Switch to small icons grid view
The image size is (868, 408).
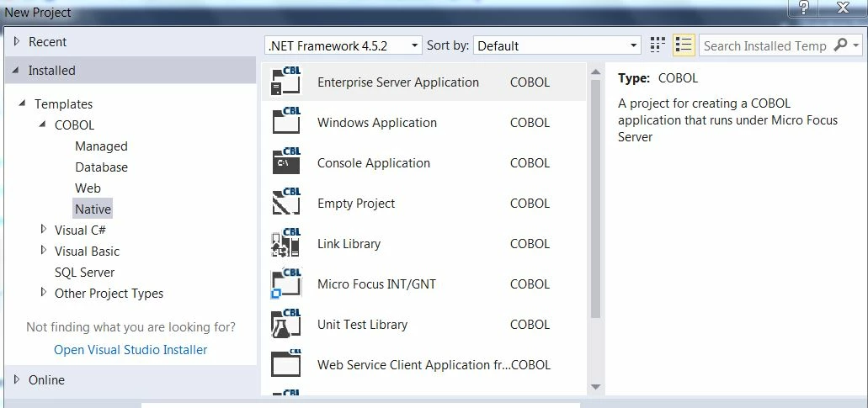(657, 45)
